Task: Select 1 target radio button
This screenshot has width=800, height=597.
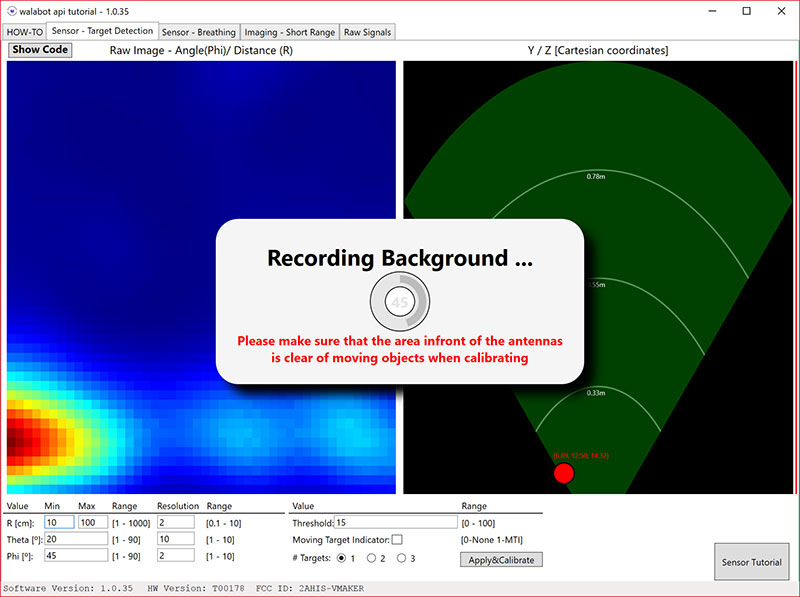Action: [341, 558]
